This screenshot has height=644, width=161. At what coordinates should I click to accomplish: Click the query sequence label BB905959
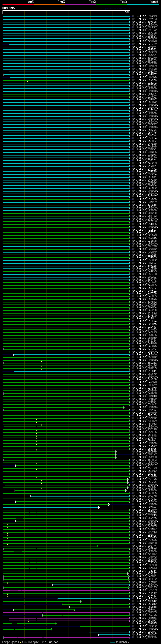pos(10,8)
